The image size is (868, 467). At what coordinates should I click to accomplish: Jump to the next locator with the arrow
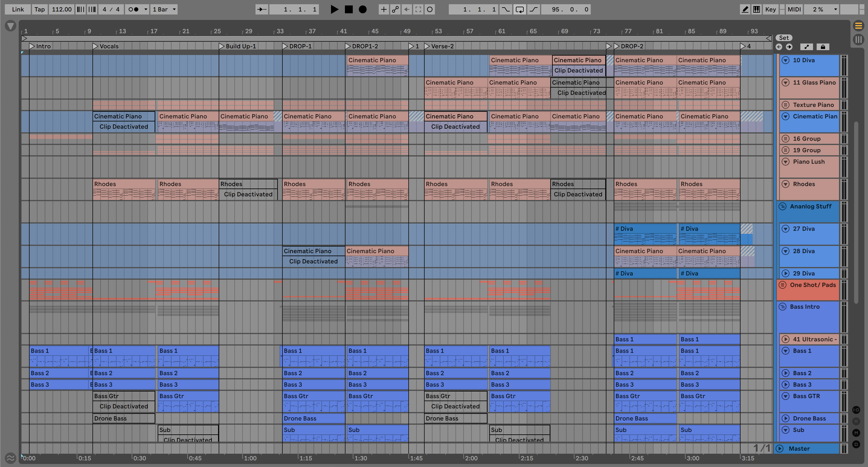789,47
